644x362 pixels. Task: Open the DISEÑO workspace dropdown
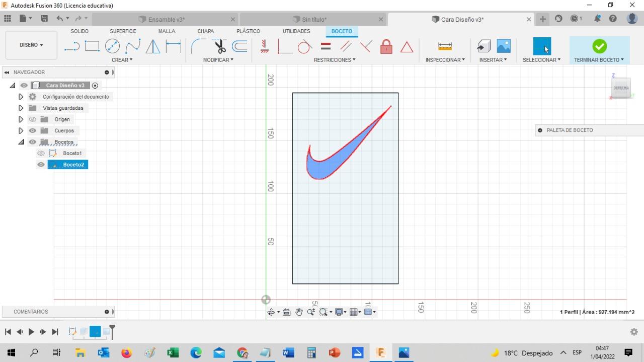(31, 45)
